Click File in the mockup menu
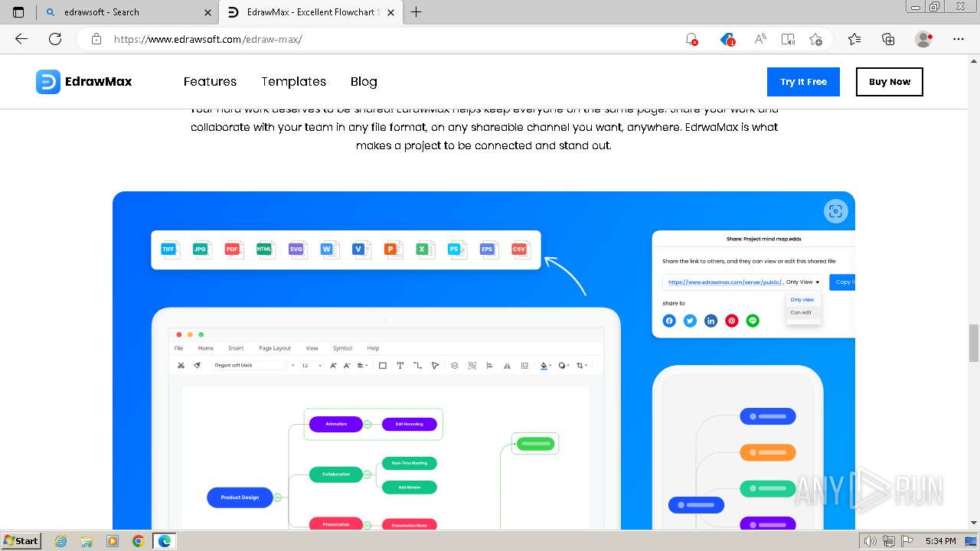 (x=178, y=348)
